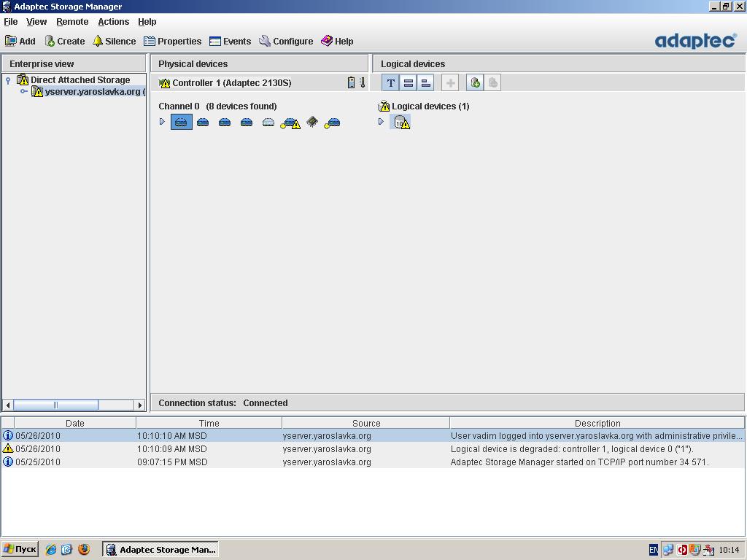The width and height of the screenshot is (747, 560).
Task: Select the first highlighted disk drive in Channel 0
Action: click(181, 122)
